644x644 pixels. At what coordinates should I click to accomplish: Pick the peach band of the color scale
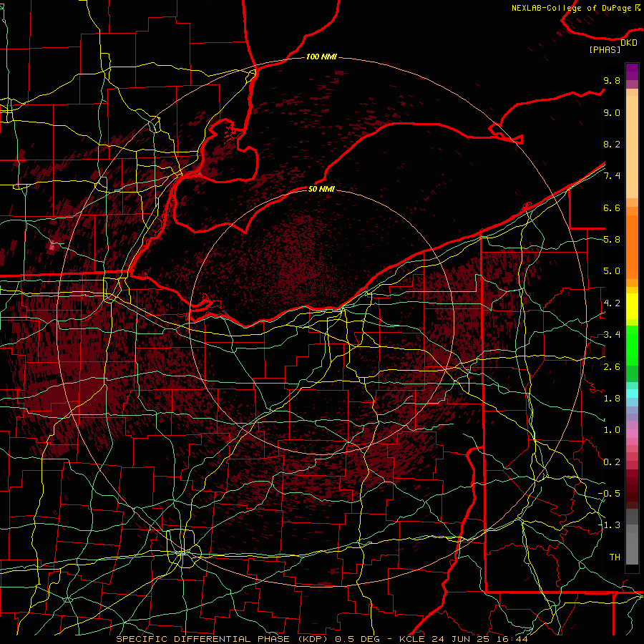click(x=632, y=144)
